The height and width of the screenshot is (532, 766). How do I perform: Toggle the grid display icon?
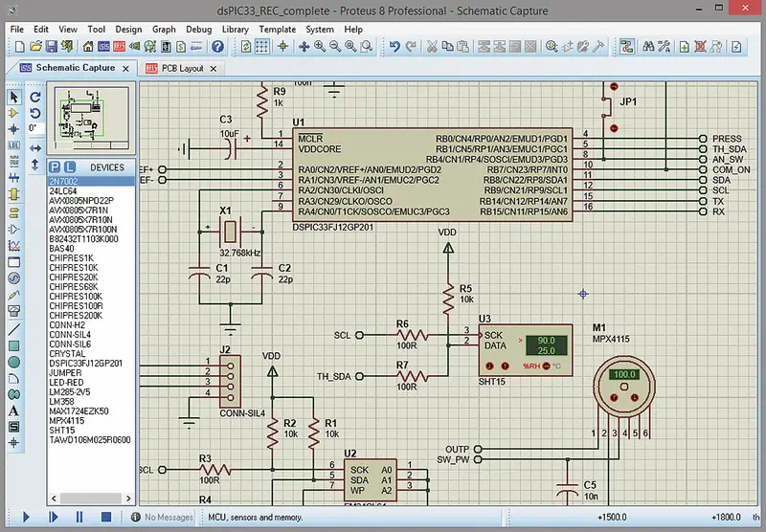262,47
